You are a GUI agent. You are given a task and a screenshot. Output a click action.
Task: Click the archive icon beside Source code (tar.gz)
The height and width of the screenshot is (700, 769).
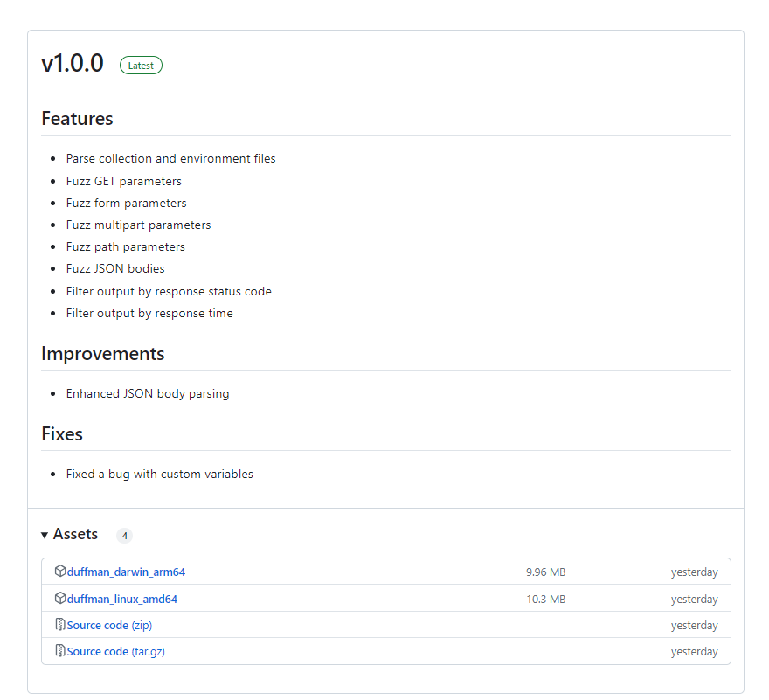[x=60, y=651]
